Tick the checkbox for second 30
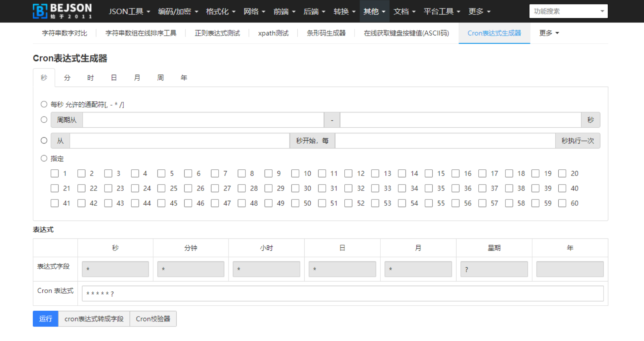Viewport: 644px width, 341px height. (295, 188)
